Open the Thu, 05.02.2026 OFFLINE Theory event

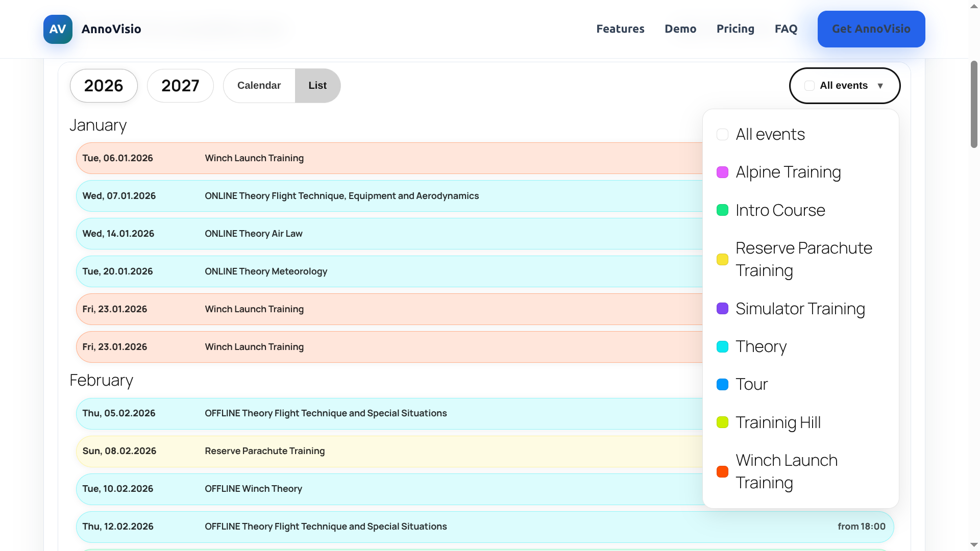click(389, 413)
